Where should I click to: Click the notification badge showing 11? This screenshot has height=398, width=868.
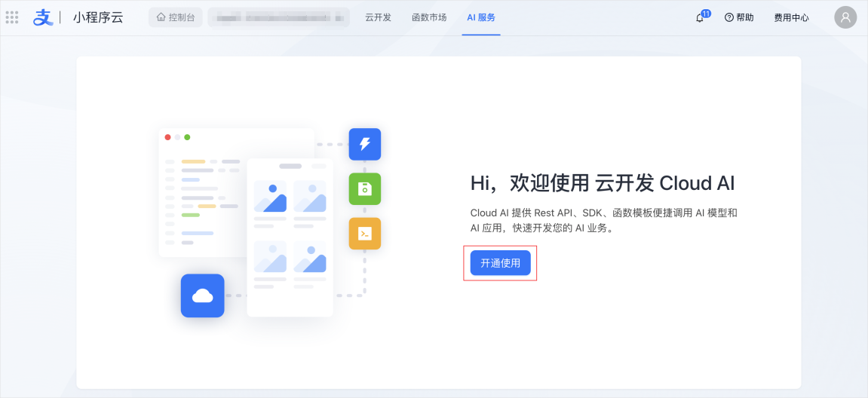pos(706,14)
